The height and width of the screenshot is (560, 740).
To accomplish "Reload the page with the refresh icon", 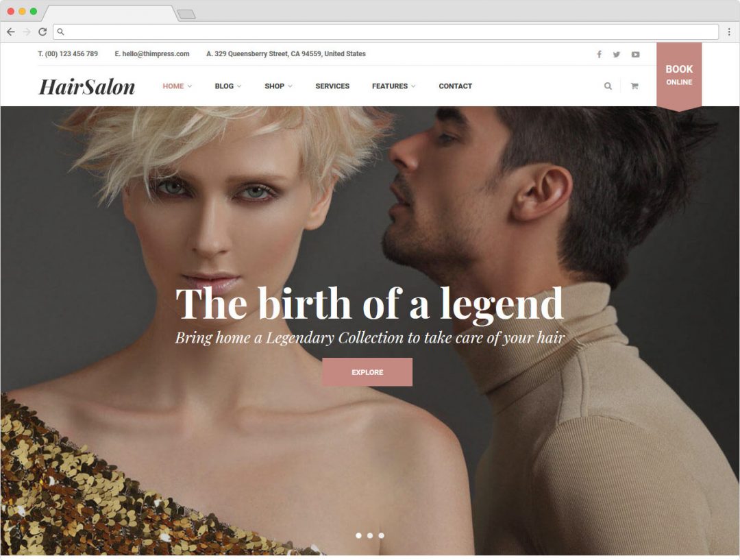I will click(x=42, y=32).
